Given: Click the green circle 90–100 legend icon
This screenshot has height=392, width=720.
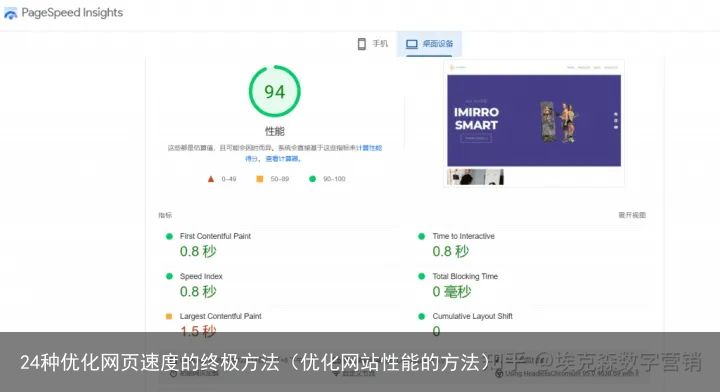Looking at the screenshot, I should coord(313,179).
